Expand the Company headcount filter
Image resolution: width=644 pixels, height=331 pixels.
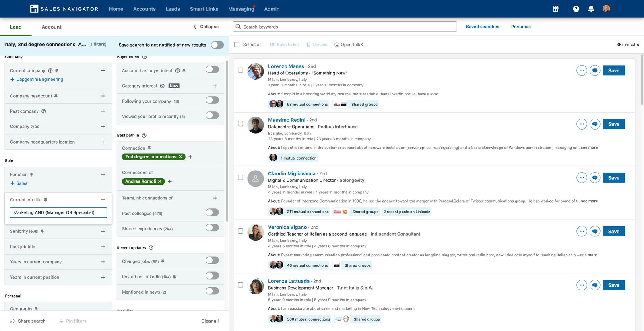[103, 96]
